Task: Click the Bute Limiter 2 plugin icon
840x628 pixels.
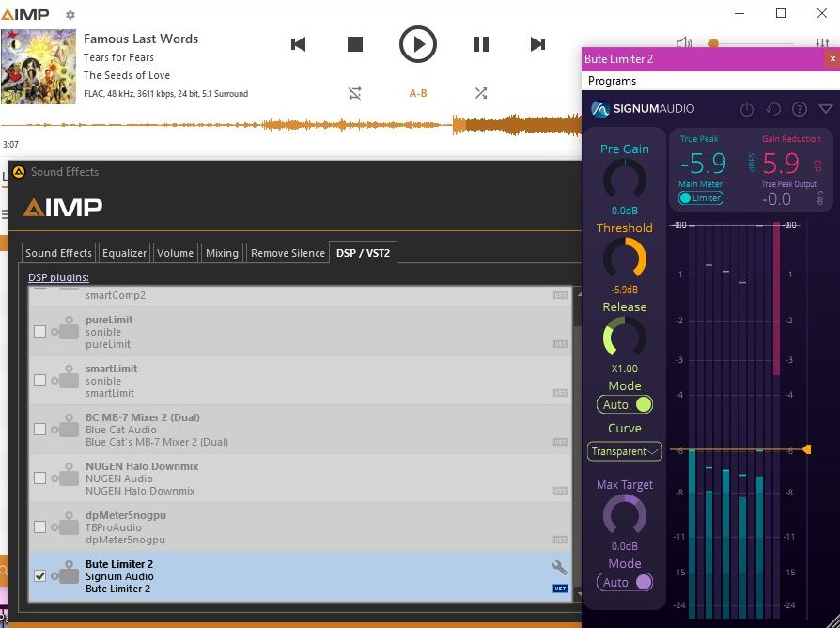Action: tap(66, 573)
